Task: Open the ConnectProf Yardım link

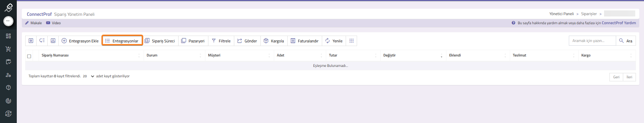Action: pos(618,23)
